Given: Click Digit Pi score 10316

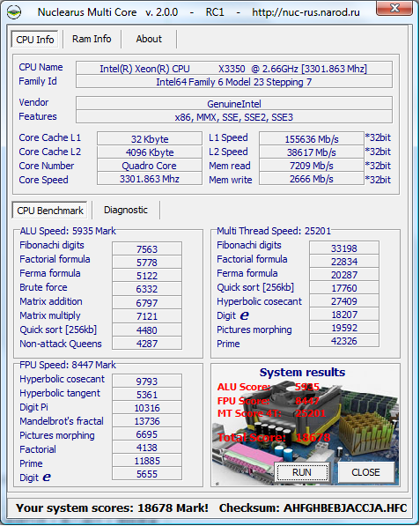Looking at the screenshot, I should click(x=147, y=408).
